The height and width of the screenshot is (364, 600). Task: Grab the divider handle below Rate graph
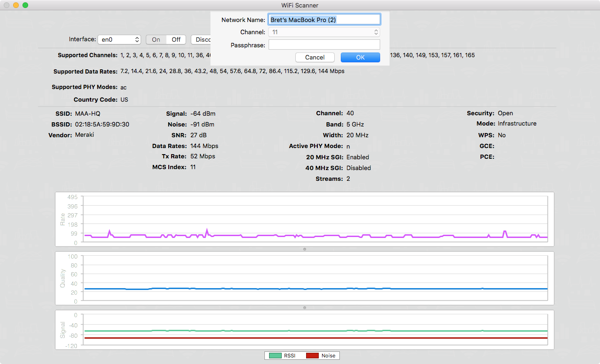click(305, 249)
